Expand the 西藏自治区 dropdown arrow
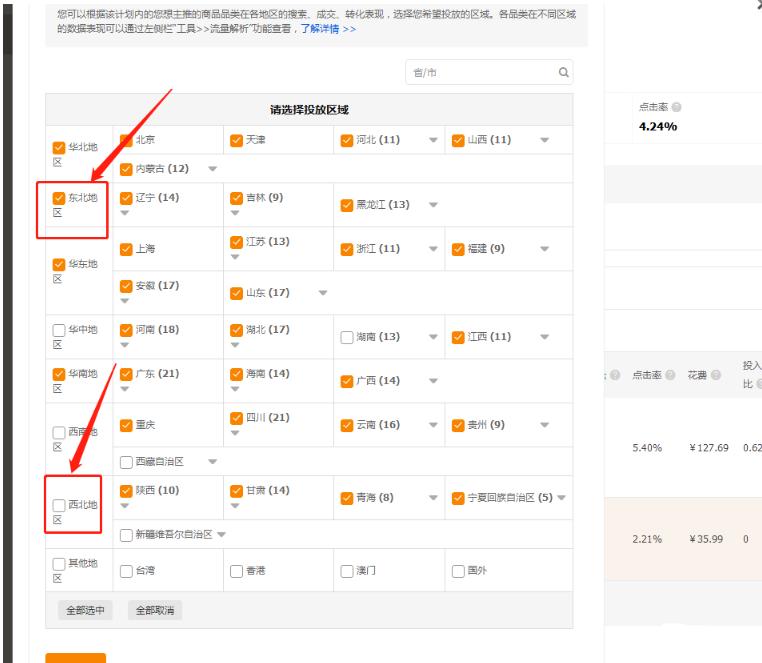Image resolution: width=762 pixels, height=663 pixels. tap(212, 462)
